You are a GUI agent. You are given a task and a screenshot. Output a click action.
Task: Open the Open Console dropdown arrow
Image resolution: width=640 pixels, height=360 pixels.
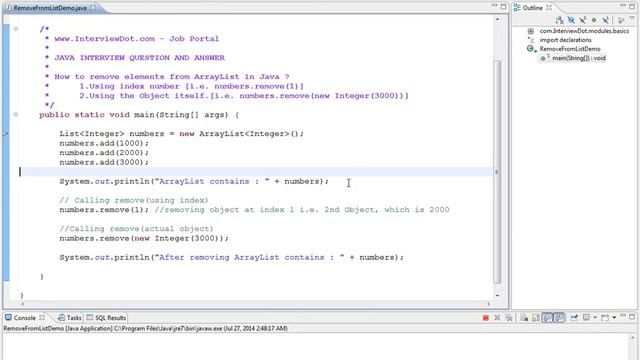coord(614,318)
